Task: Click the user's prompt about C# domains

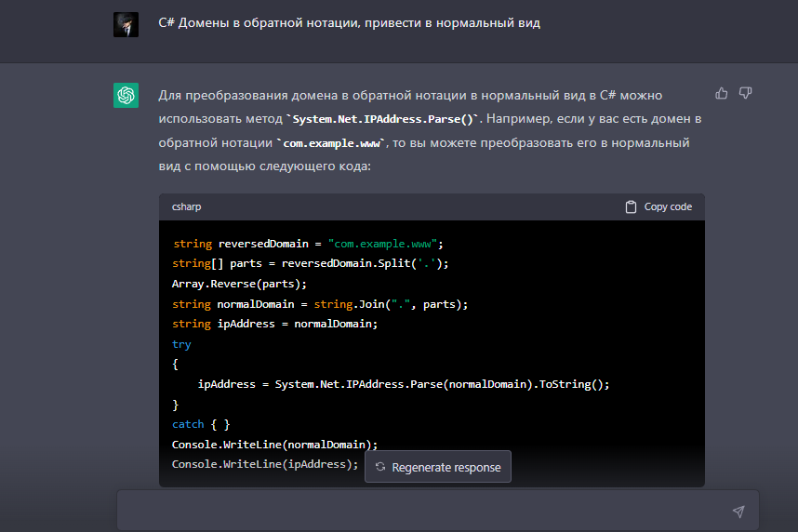Action: coord(349,23)
